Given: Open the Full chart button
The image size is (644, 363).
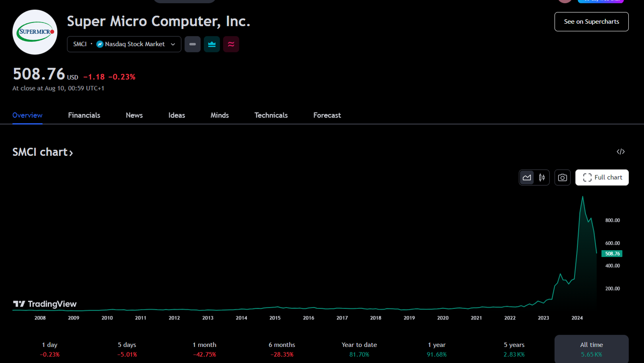Looking at the screenshot, I should click(602, 178).
